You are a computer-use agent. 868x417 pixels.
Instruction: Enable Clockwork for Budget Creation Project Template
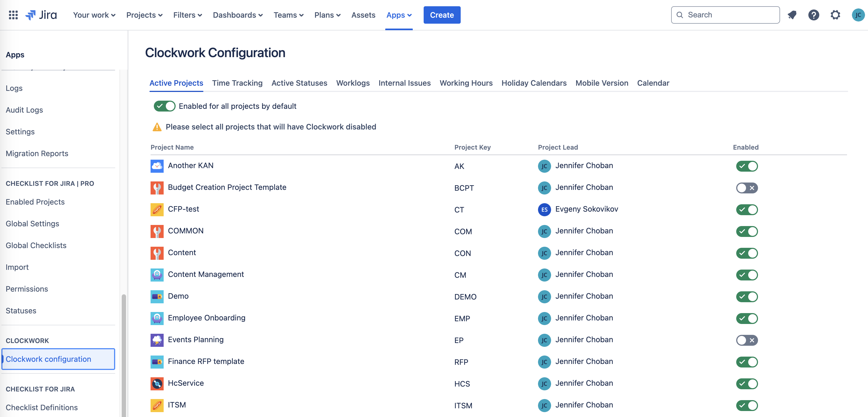coord(747,188)
